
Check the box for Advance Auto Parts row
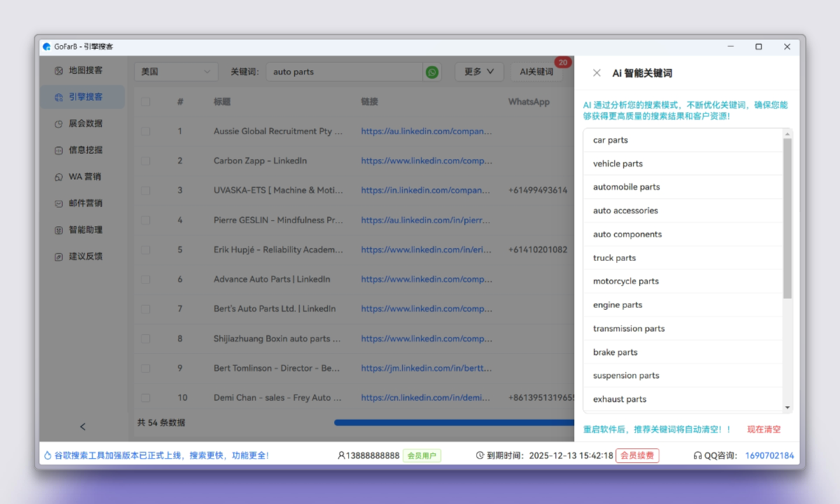tap(146, 279)
